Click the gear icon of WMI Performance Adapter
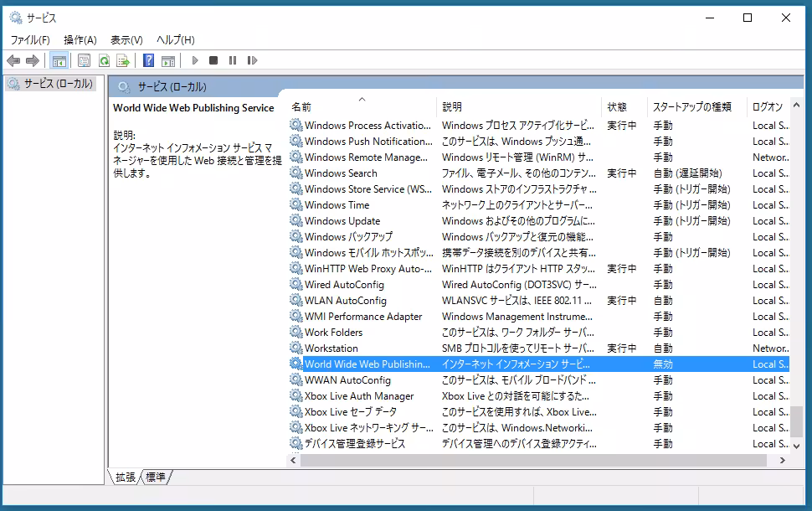This screenshot has height=511, width=812. pyautogui.click(x=296, y=316)
